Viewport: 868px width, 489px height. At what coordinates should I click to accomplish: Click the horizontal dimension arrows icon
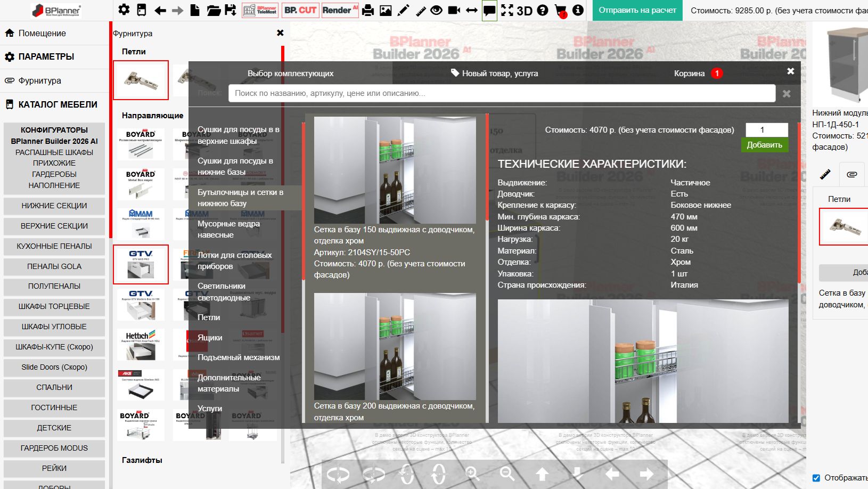tap(472, 10)
